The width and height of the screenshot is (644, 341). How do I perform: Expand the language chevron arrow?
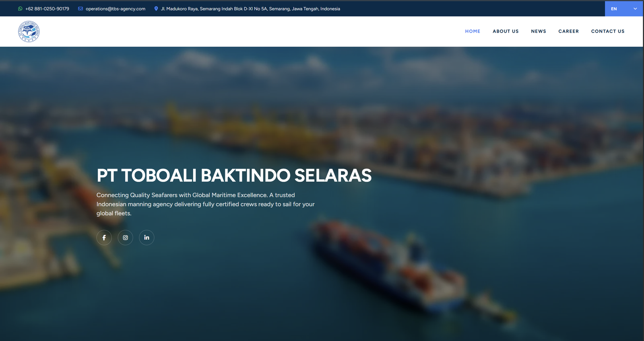tap(635, 8)
